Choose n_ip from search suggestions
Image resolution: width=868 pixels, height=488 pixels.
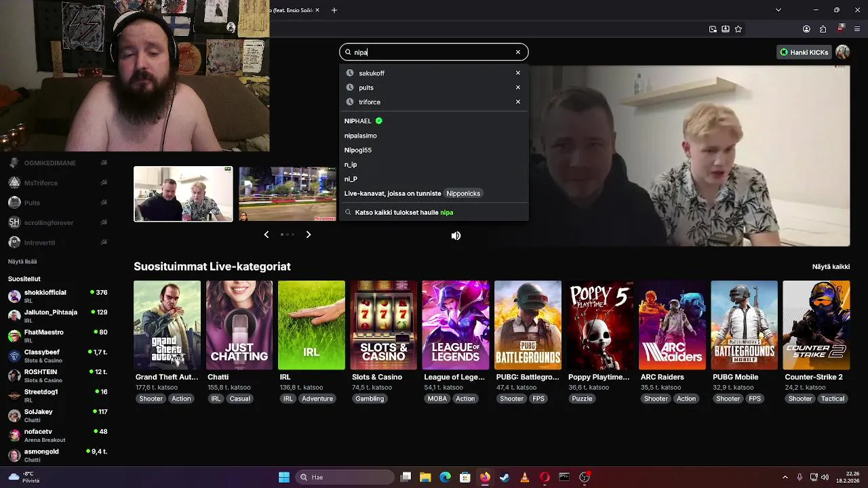(x=351, y=165)
